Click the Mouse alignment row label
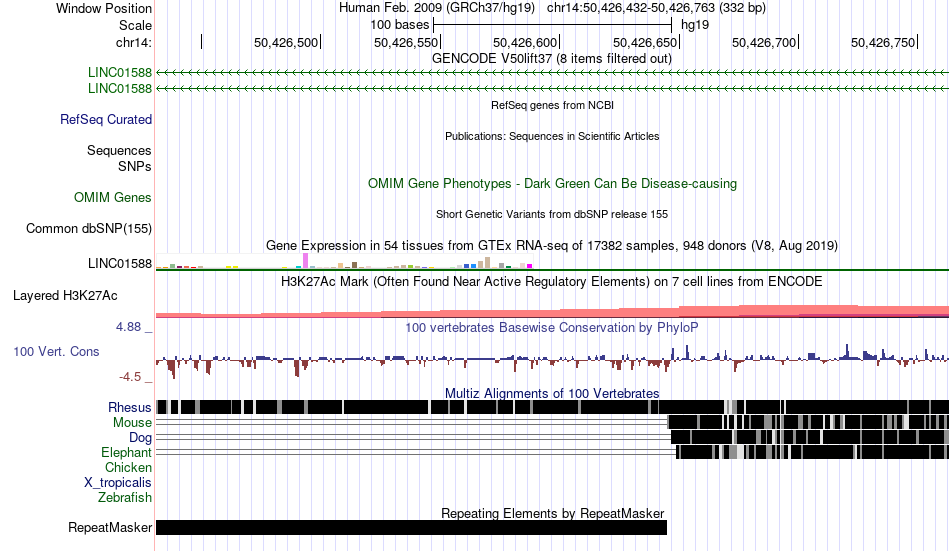Image resolution: width=950 pixels, height=551 pixels. point(132,422)
